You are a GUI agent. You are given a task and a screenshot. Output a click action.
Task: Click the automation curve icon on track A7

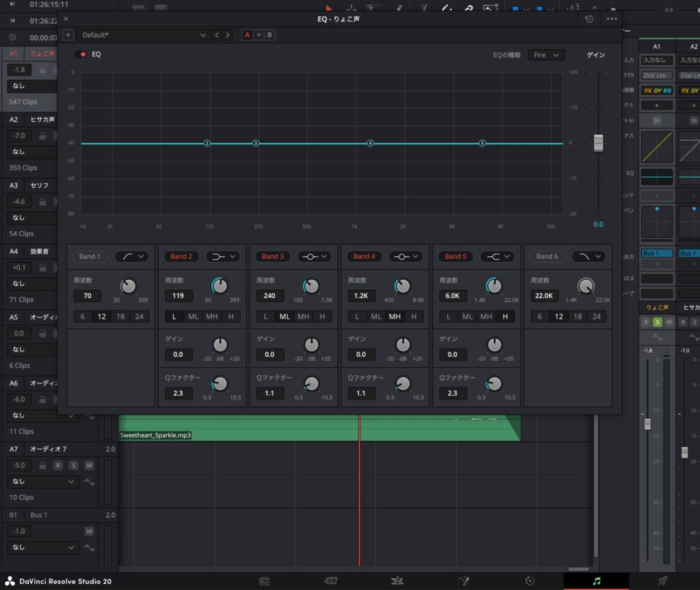89,481
